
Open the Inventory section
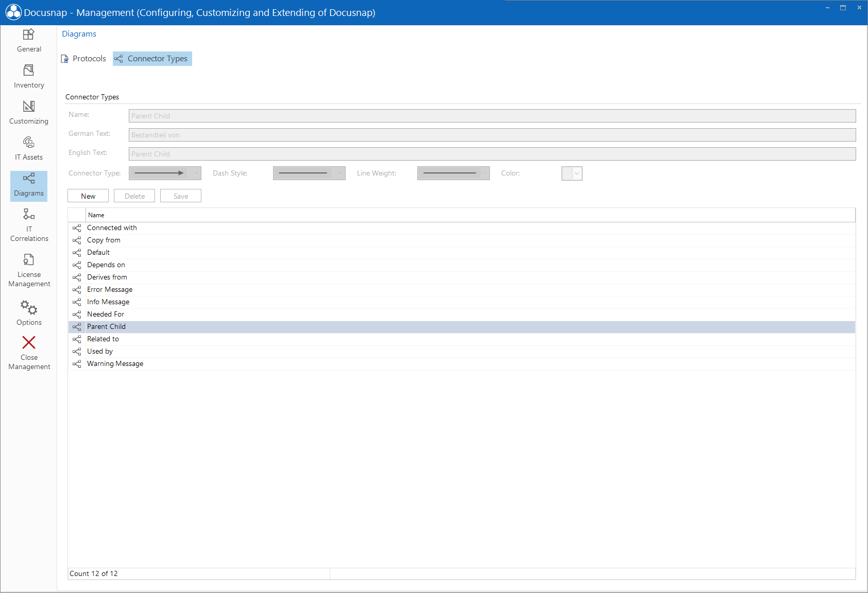point(29,77)
